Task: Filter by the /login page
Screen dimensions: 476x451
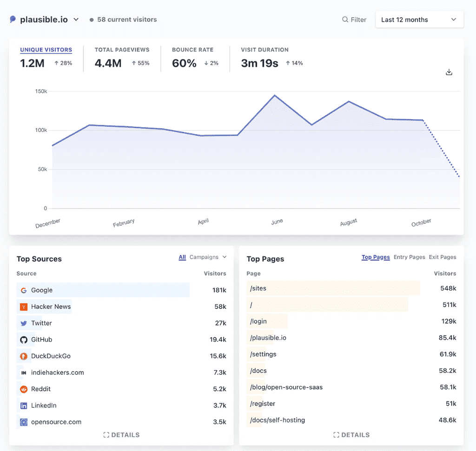Action: click(x=258, y=321)
